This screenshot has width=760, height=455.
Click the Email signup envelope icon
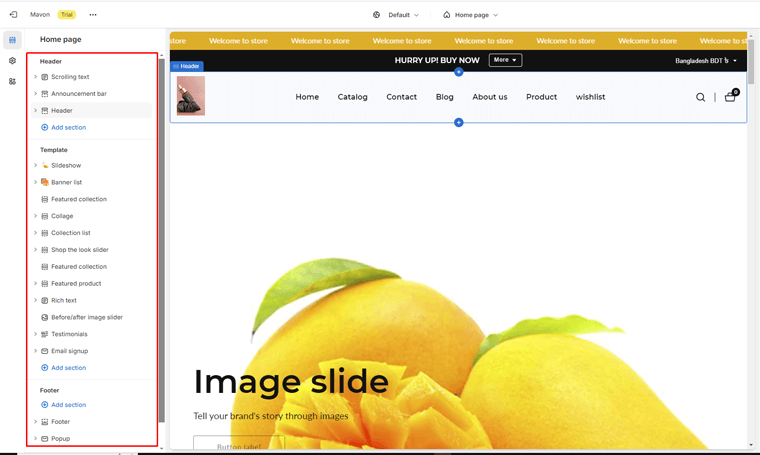(x=45, y=351)
